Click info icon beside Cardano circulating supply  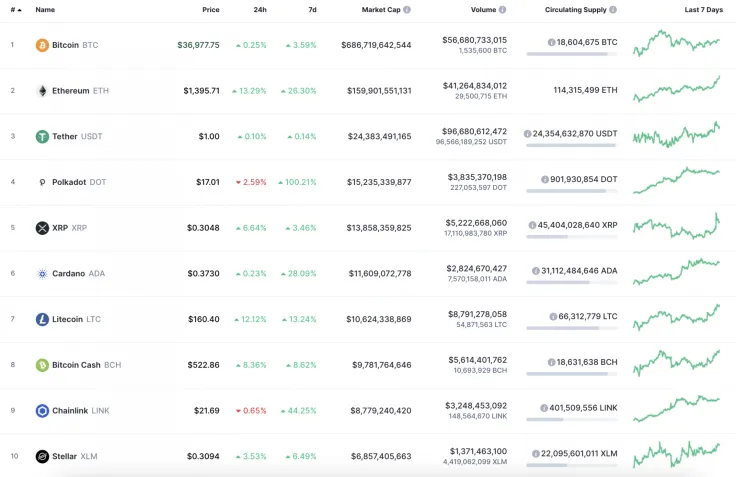[536, 271]
